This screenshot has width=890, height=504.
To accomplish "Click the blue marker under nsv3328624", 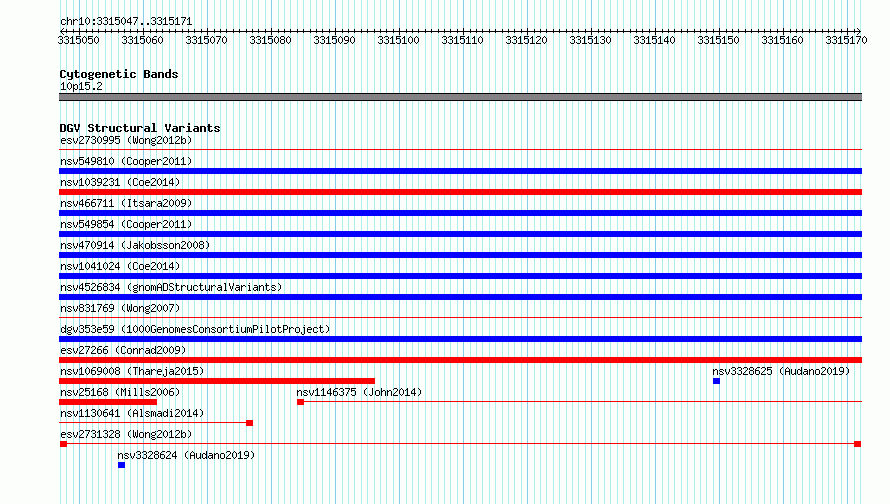I will pos(121,465).
